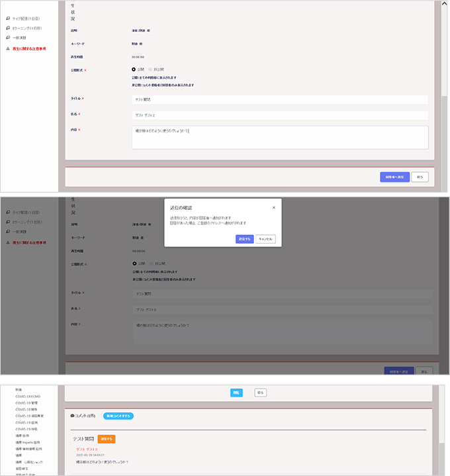Image resolution: width=450 pixels, height=476 pixels.
Task: Select the 公開 radio button in the active form
Action: (x=134, y=69)
